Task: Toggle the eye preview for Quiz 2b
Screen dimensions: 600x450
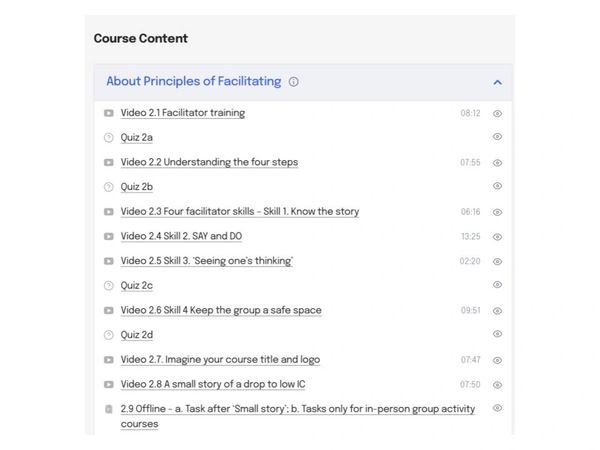Action: point(497,186)
